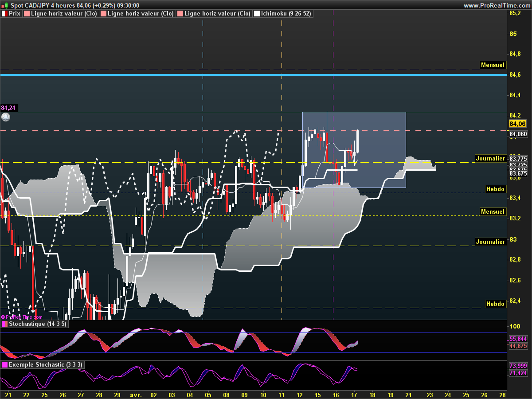This screenshot has width=532, height=399.
Task: Click the 84,4 price axis label
Action: 515,95
